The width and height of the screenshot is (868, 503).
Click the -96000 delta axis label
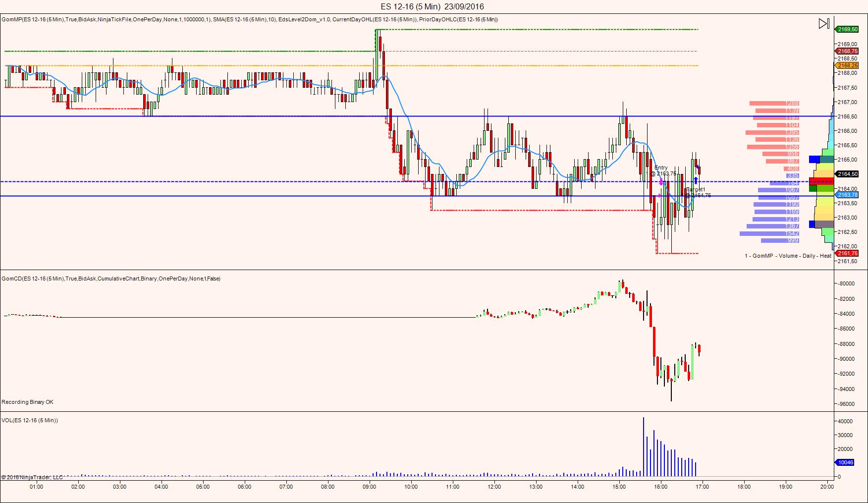[846, 404]
